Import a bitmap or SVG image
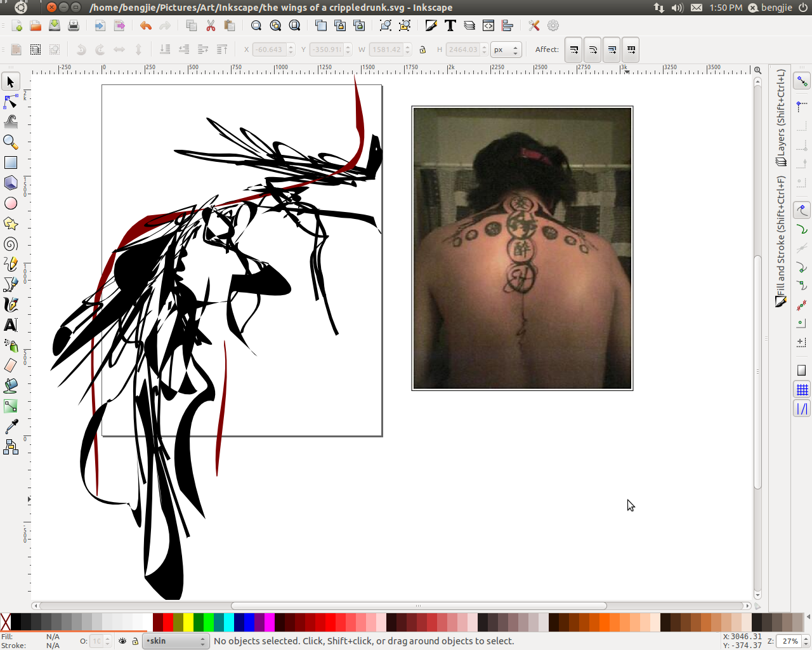 click(x=100, y=25)
